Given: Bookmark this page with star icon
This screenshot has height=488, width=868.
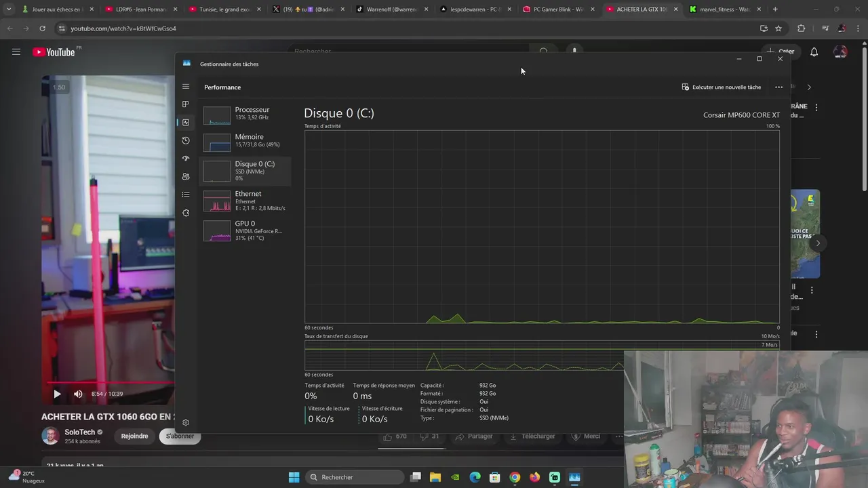Looking at the screenshot, I should pos(778,28).
